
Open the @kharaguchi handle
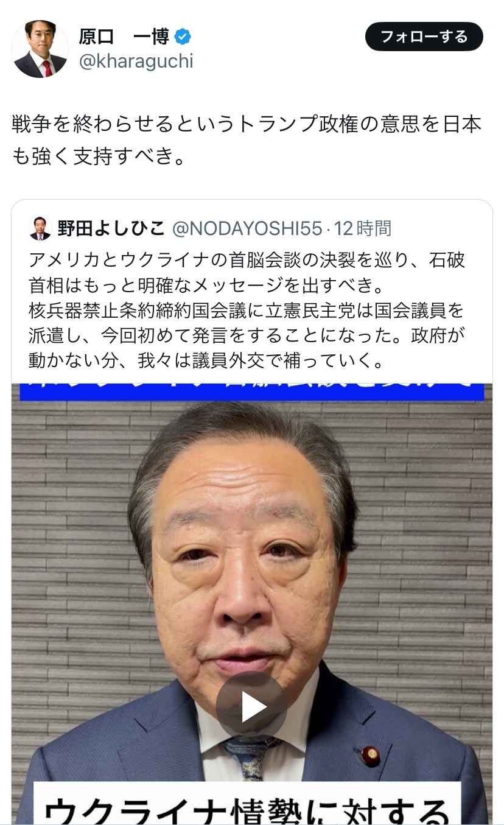(136, 61)
